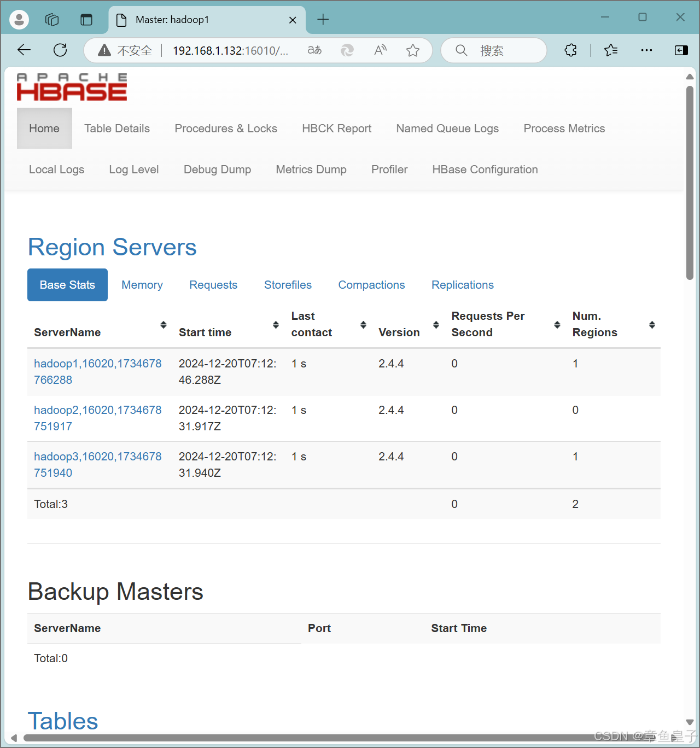The width and height of the screenshot is (700, 748).
Task: Switch to the Requests tab
Action: pos(213,285)
